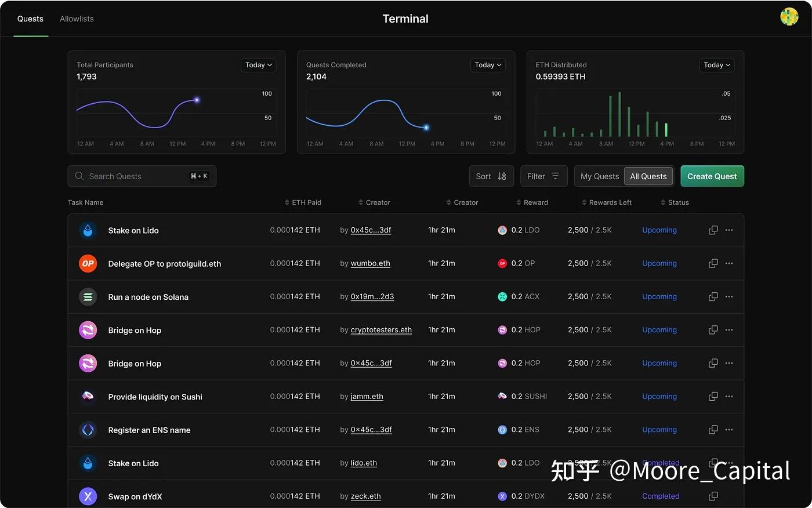This screenshot has width=812, height=508.
Task: Click the OP logo beside Delegate OP task
Action: tap(88, 263)
